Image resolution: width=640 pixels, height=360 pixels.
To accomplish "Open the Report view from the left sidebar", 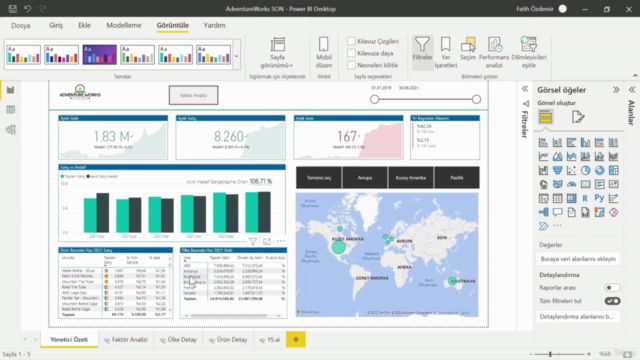I will pyautogui.click(x=11, y=90).
